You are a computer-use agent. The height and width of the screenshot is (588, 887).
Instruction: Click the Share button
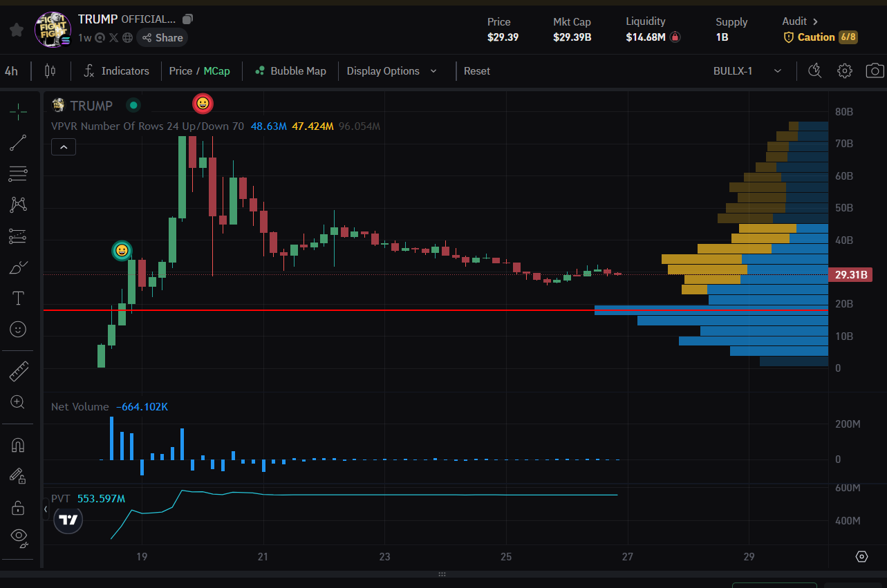pos(162,38)
